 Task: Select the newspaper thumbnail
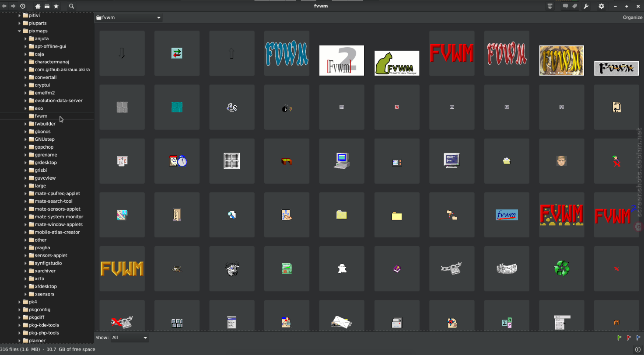pyautogui.click(x=507, y=268)
